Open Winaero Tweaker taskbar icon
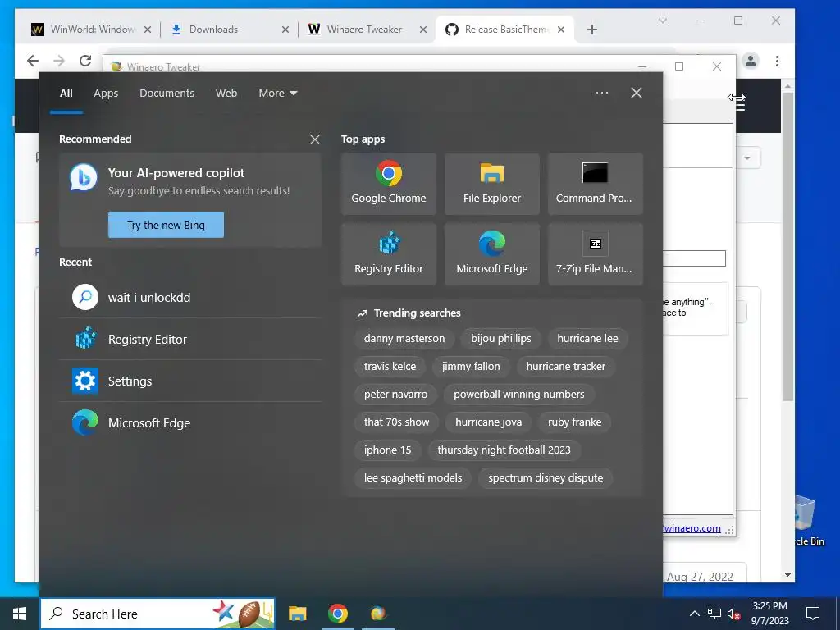The image size is (840, 630). click(x=378, y=614)
